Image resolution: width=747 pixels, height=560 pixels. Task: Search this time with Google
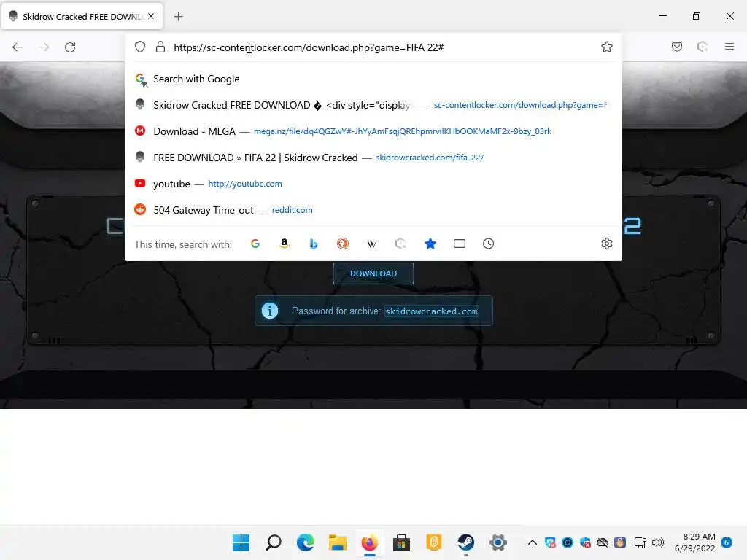255,244
